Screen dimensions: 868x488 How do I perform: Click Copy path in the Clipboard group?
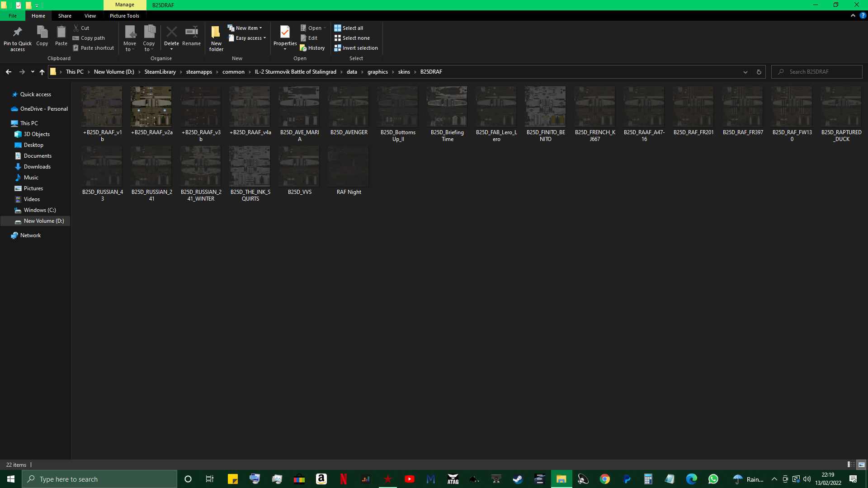point(89,38)
